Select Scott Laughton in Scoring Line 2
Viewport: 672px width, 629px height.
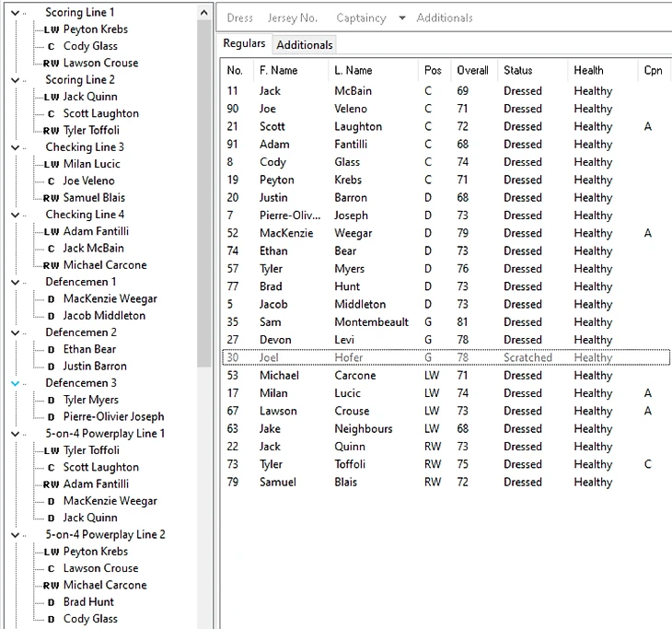(101, 113)
